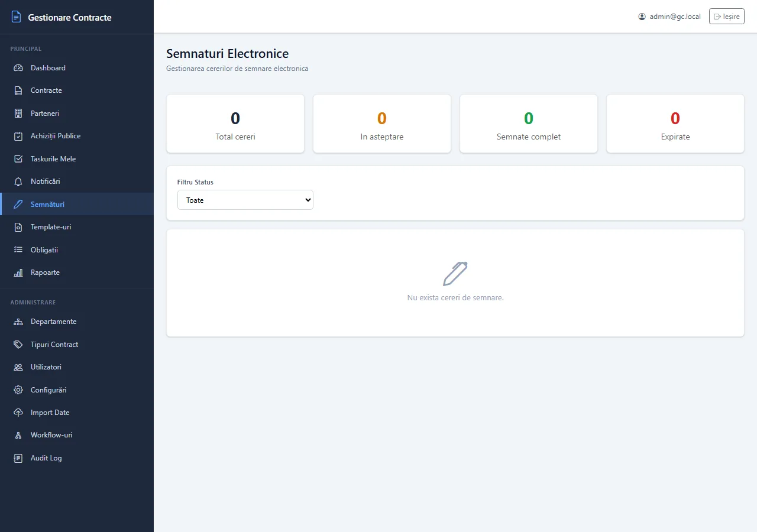Click the Departamente hierarchy icon
The height and width of the screenshot is (532, 757).
(18, 322)
